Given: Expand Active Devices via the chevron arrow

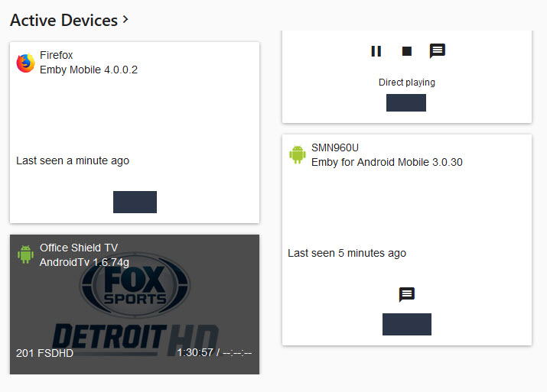Looking at the screenshot, I should click(125, 20).
